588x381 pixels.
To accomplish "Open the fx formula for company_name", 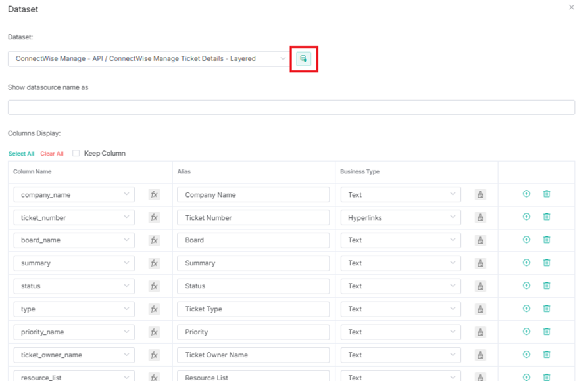I will click(154, 194).
